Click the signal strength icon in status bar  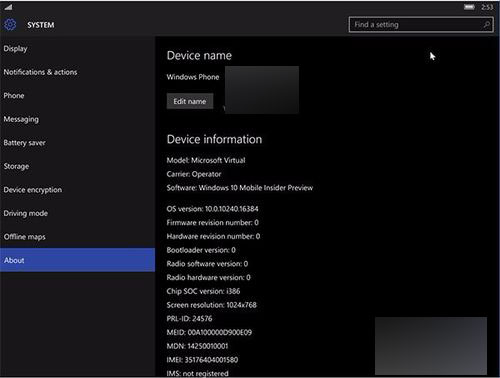pos(8,7)
